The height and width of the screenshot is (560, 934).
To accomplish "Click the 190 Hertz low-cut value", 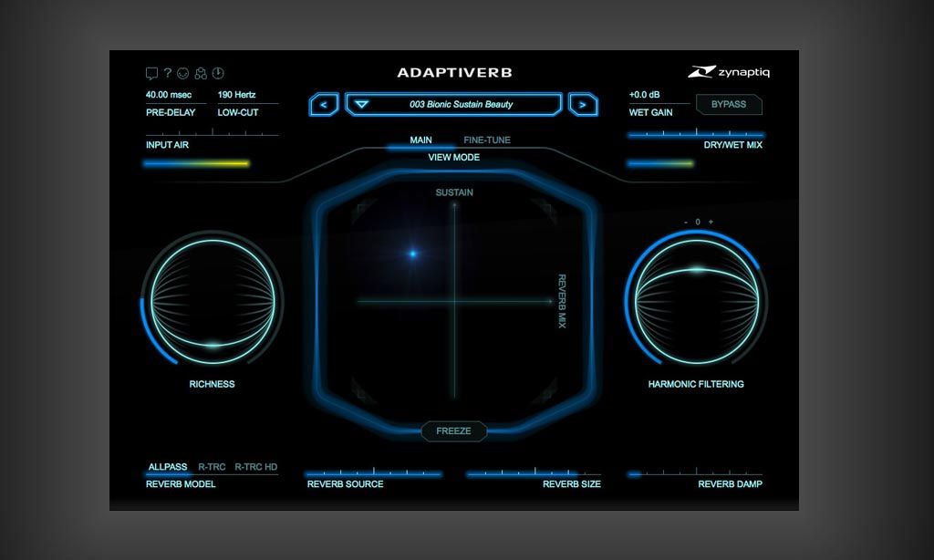I will point(236,95).
